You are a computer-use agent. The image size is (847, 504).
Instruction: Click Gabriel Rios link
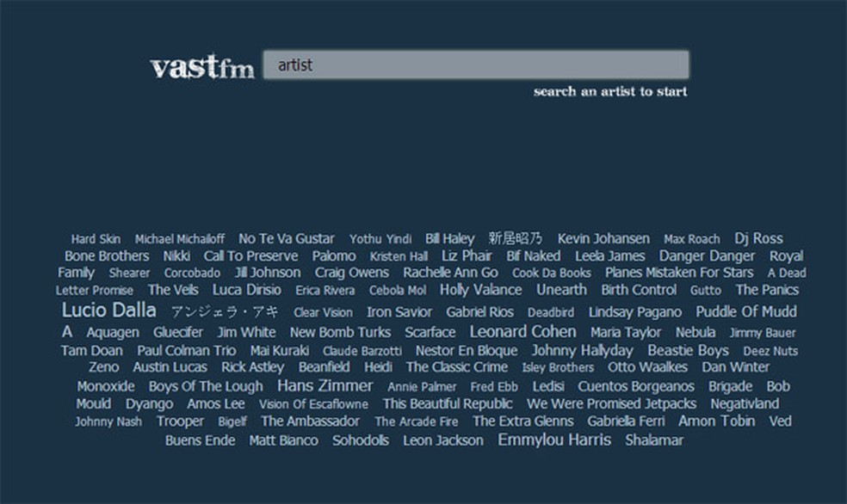479,312
